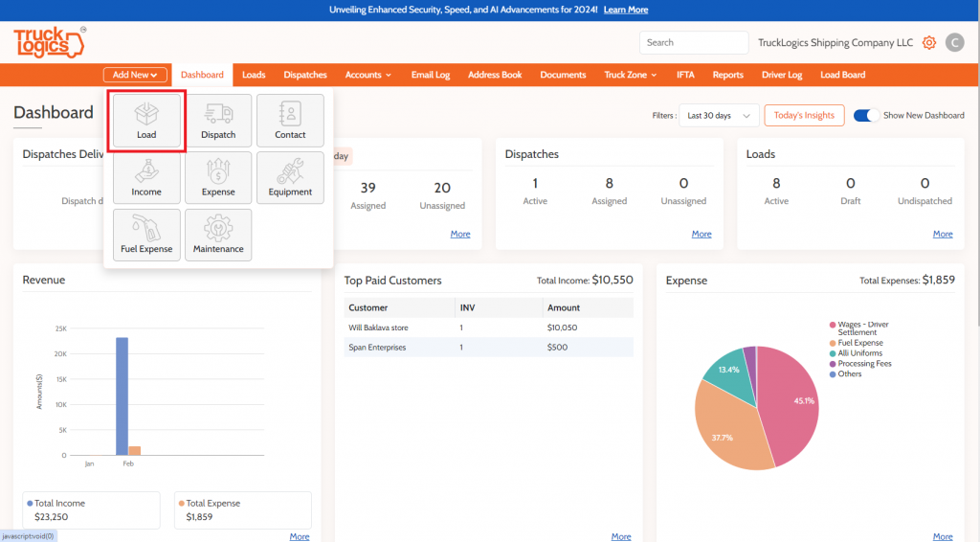Viewport: 980px width, 542px height.
Task: Click the Today's Insights button
Action: (x=804, y=116)
